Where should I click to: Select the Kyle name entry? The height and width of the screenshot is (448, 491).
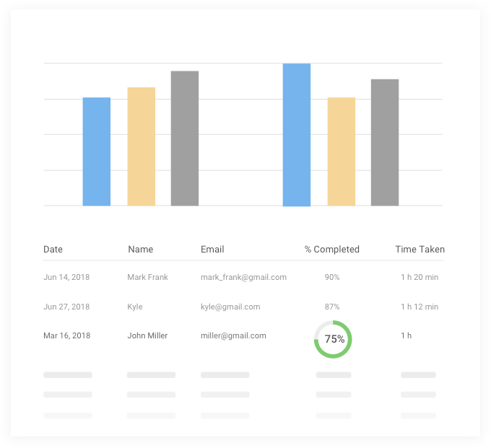(x=135, y=307)
